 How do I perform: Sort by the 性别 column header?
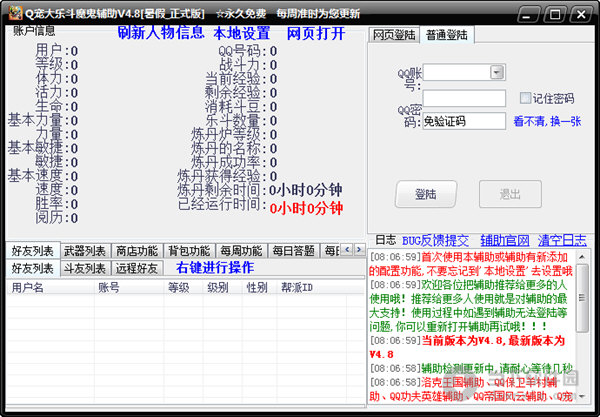pos(259,287)
